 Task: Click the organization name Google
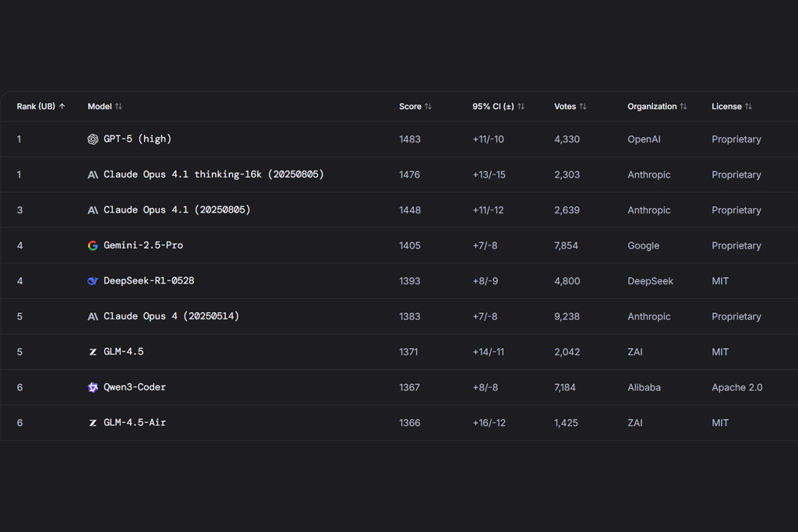pyautogui.click(x=643, y=245)
